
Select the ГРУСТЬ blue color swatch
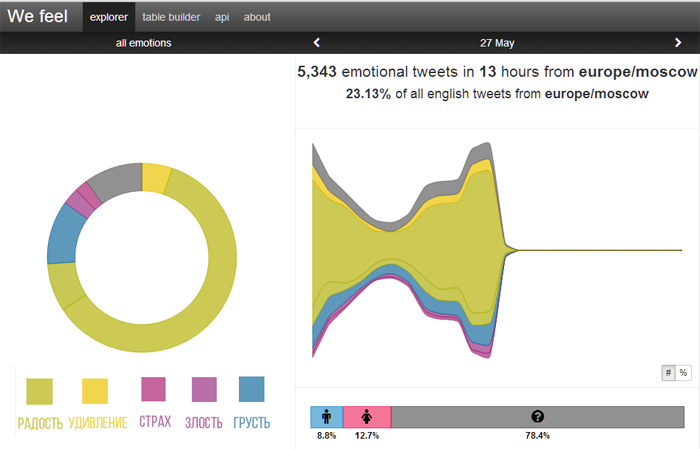tap(251, 389)
